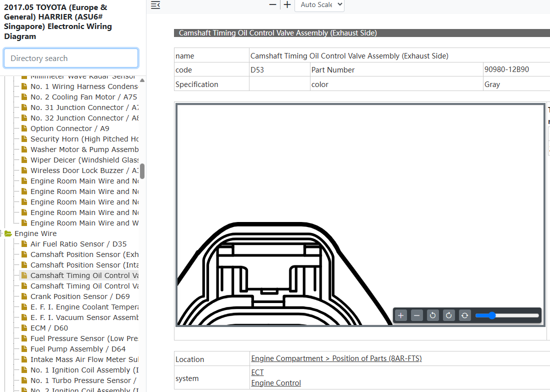Rotate the connector diagram clockwise
The height and width of the screenshot is (392, 550).
click(x=448, y=315)
